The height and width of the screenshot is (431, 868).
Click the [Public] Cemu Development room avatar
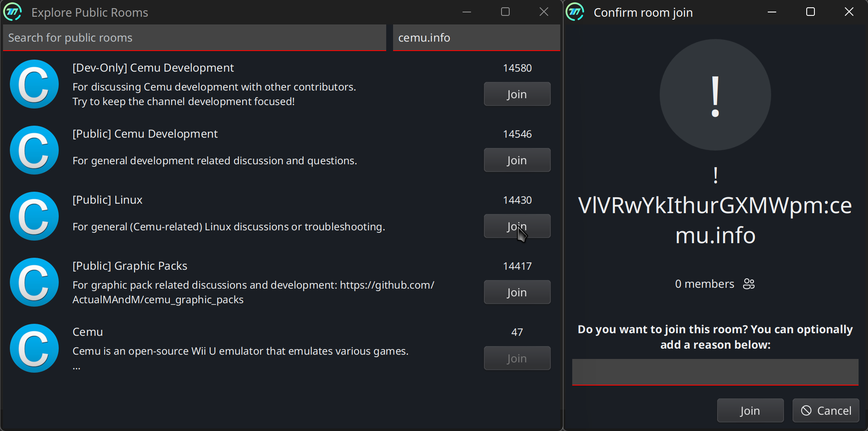pos(34,150)
